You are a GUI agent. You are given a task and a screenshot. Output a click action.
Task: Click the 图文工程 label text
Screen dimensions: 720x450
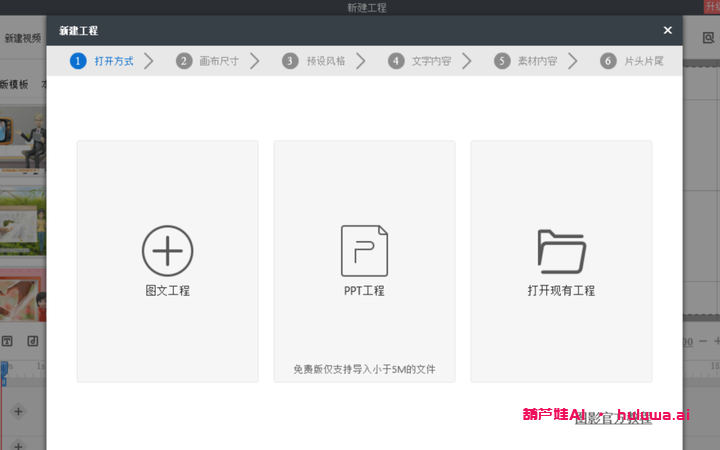click(167, 291)
